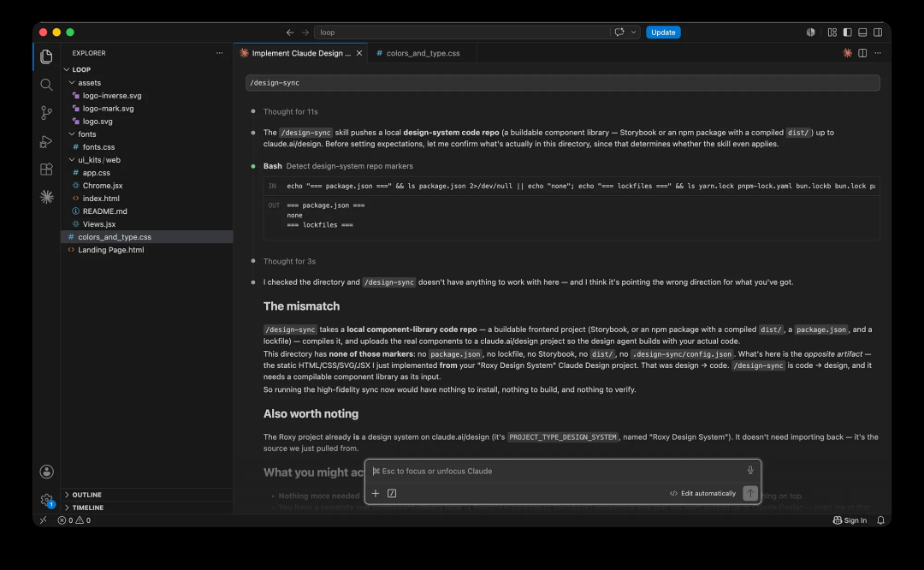Toggle the secondary side bar

[x=878, y=33]
